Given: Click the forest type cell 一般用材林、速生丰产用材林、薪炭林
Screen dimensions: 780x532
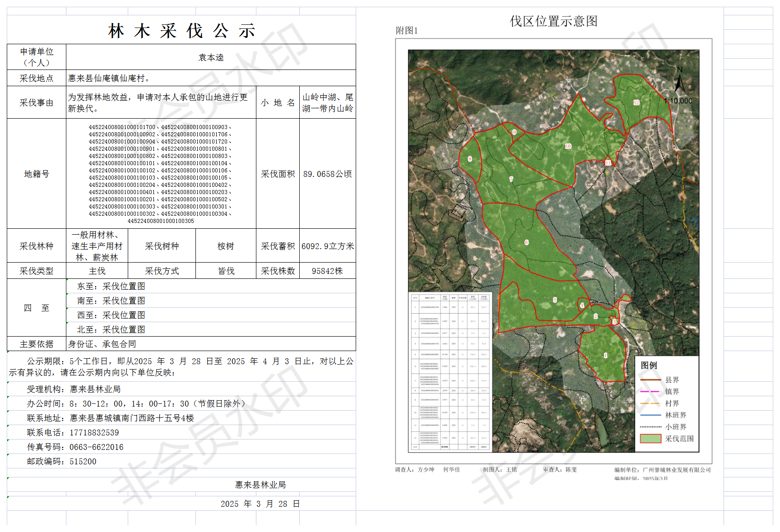Looking at the screenshot, I should click(x=97, y=246).
